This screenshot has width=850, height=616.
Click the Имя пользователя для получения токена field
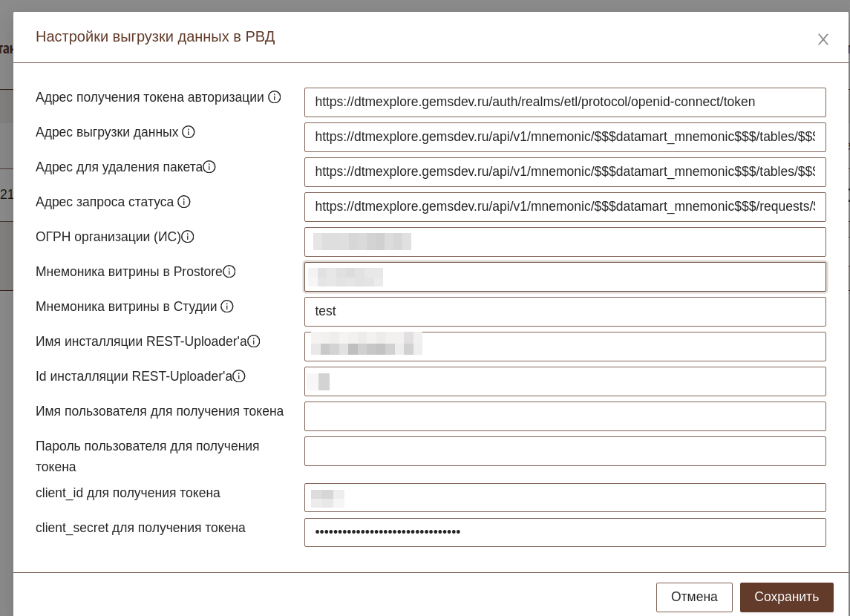pyautogui.click(x=564, y=416)
